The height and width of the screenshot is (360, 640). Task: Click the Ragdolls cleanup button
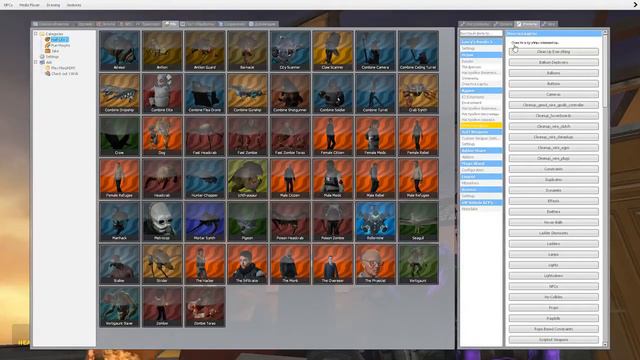click(553, 318)
